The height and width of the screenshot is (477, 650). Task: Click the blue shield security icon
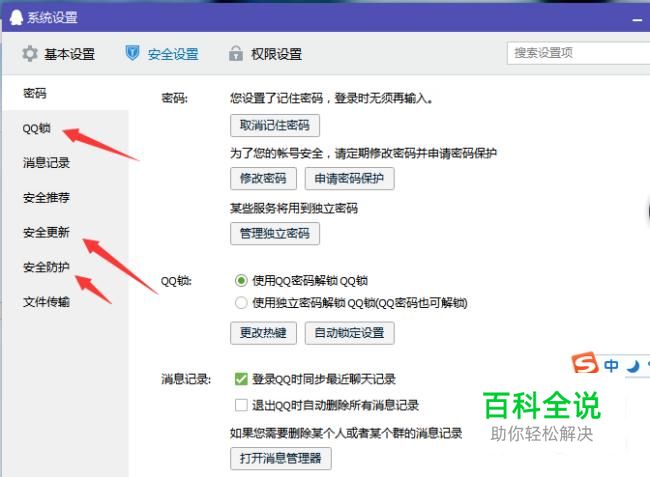(x=132, y=53)
